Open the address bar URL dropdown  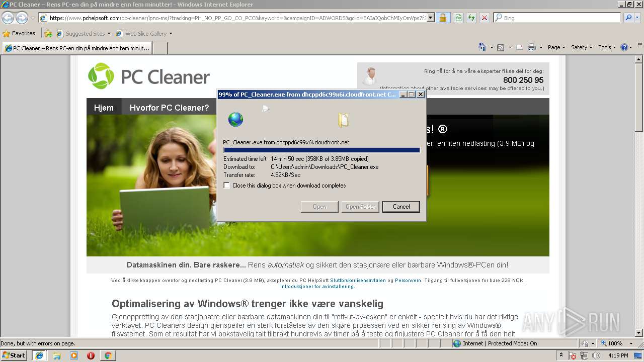coord(431,18)
